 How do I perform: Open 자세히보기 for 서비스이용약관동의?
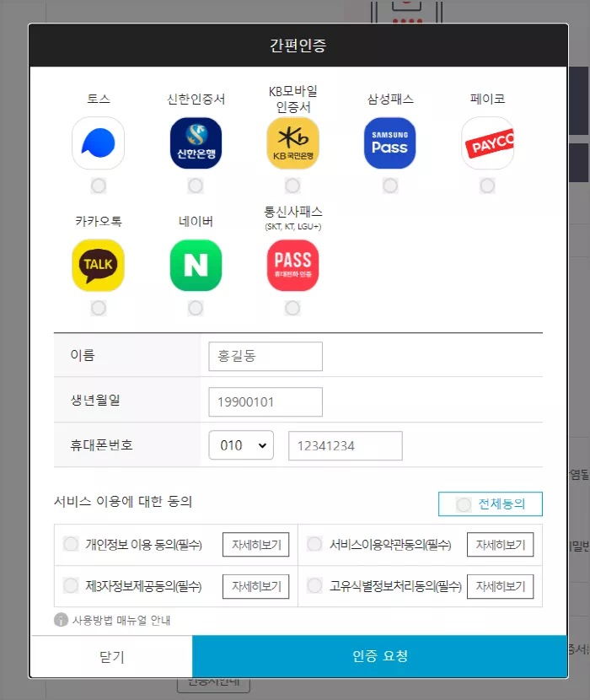[501, 545]
